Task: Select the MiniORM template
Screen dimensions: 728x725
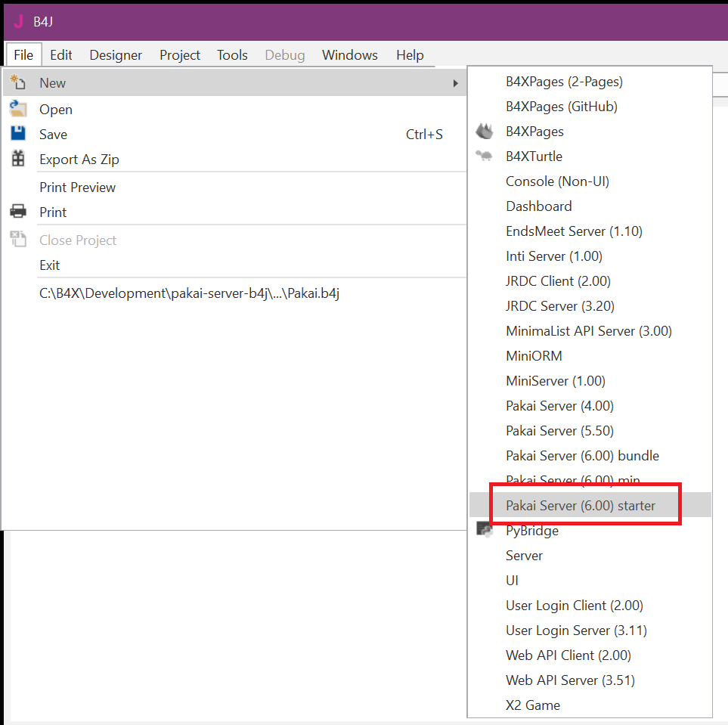Action: click(x=590, y=356)
